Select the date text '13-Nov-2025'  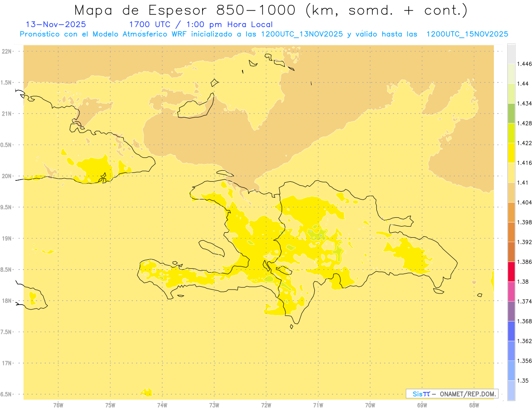pyautogui.click(x=56, y=25)
